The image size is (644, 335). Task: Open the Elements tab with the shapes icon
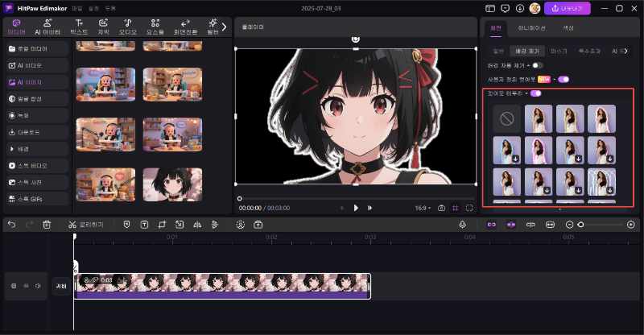click(155, 27)
